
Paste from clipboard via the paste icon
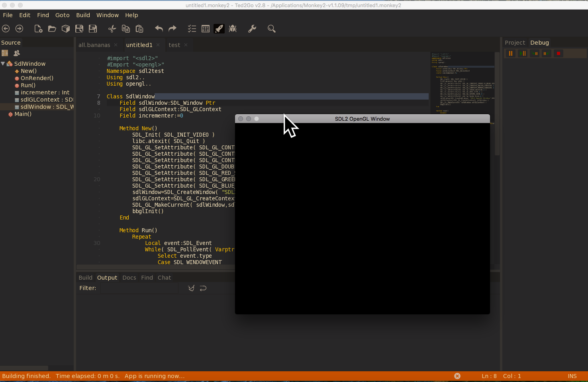point(139,28)
